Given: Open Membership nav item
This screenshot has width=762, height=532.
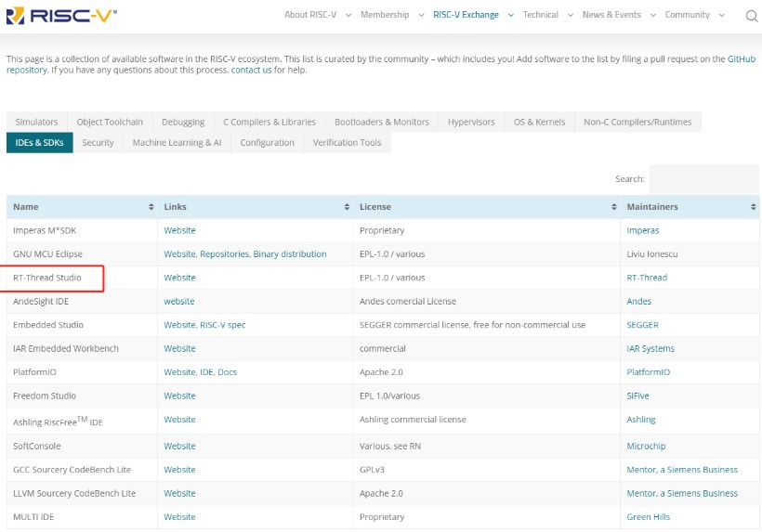Looking at the screenshot, I should (385, 15).
